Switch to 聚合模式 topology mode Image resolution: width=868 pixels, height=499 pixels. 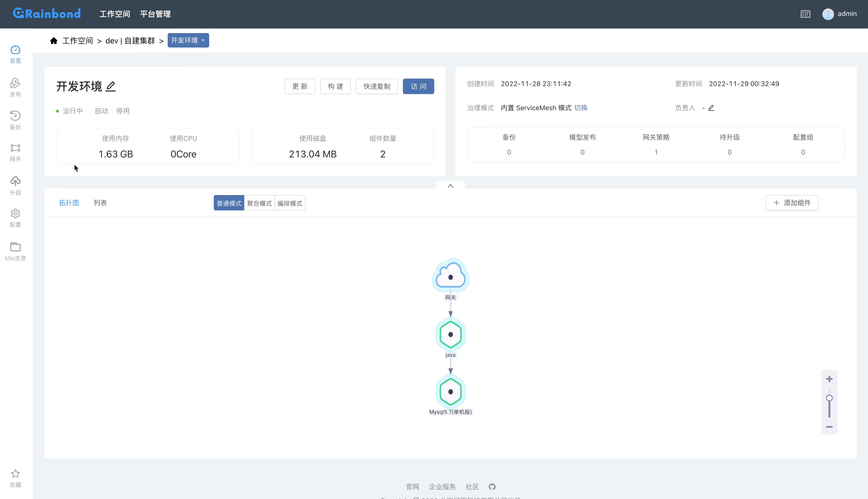(x=259, y=203)
